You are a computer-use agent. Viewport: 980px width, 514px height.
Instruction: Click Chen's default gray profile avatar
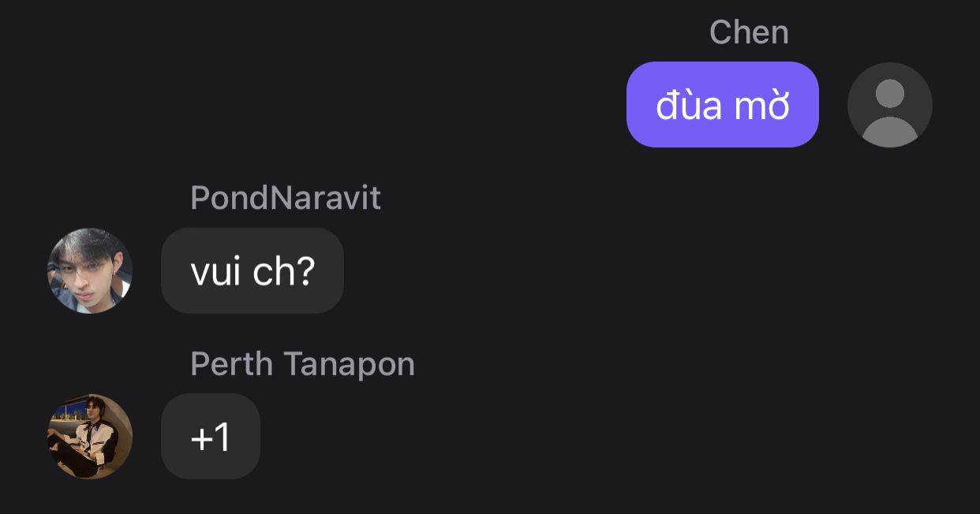(x=889, y=105)
